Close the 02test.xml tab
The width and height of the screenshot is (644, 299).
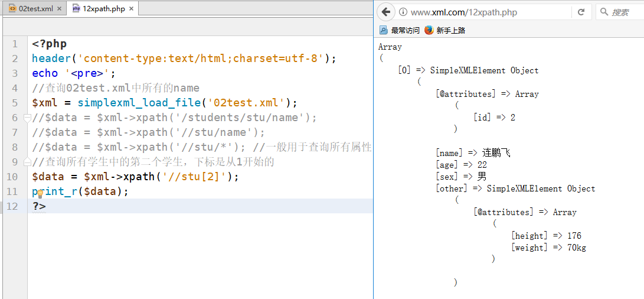[59, 9]
